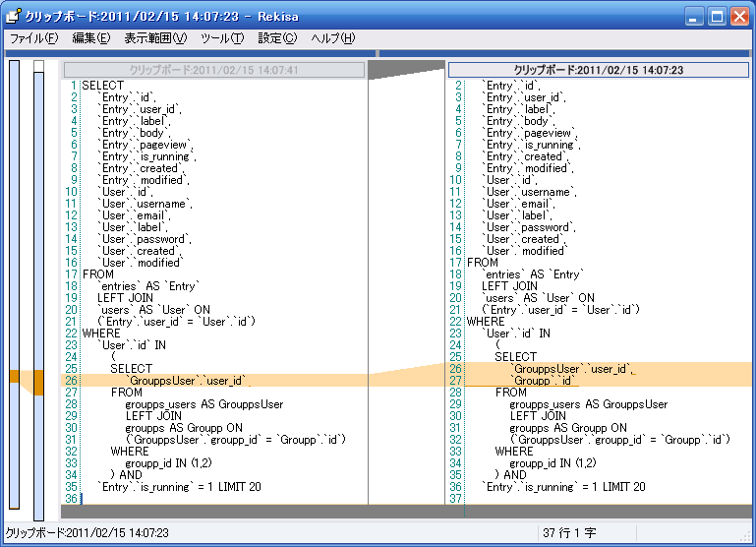Viewport: 756px width, 547px height.
Task: Click right pane line 17 FROM
Action: 483,263
